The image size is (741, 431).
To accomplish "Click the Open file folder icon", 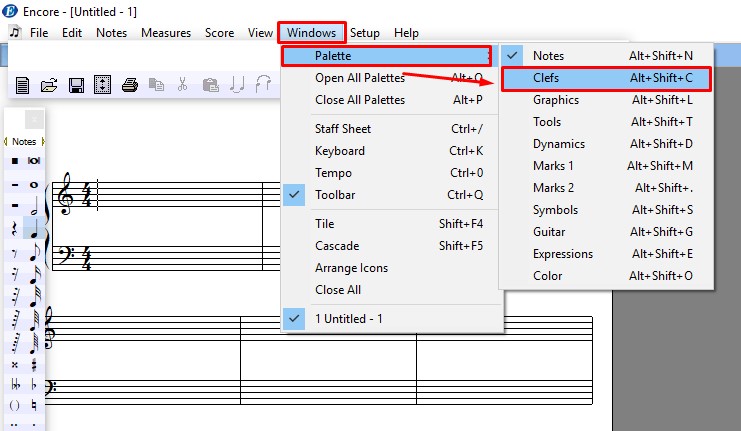I will 49,86.
